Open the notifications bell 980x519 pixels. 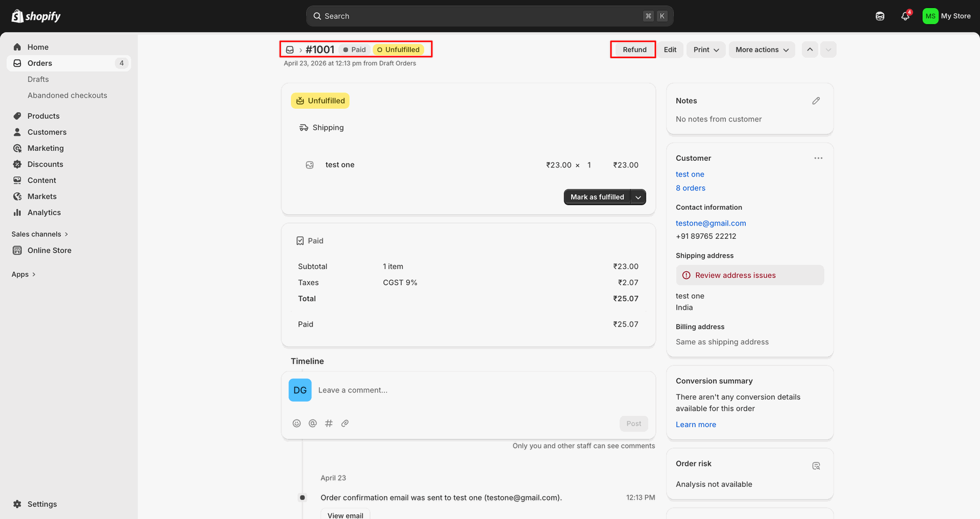[905, 16]
